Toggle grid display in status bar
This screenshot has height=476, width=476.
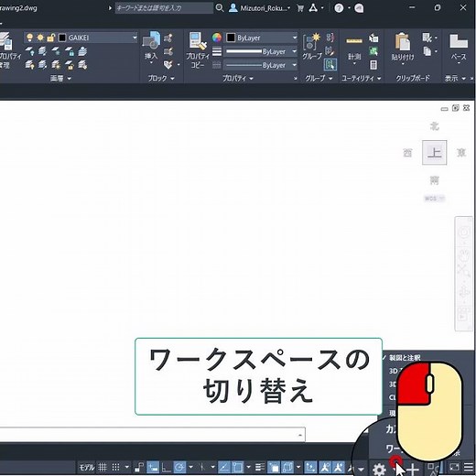103,467
